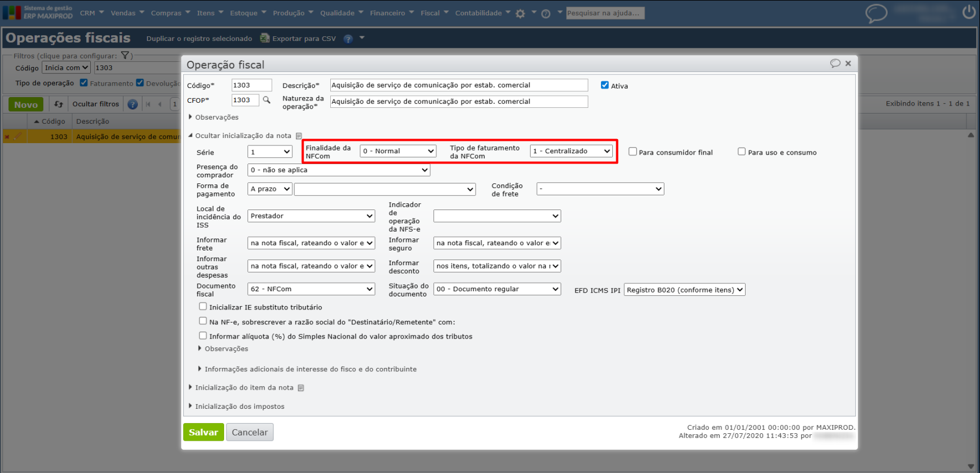Click the Descrição text field
Viewport: 980px width, 473px height.
pos(459,85)
